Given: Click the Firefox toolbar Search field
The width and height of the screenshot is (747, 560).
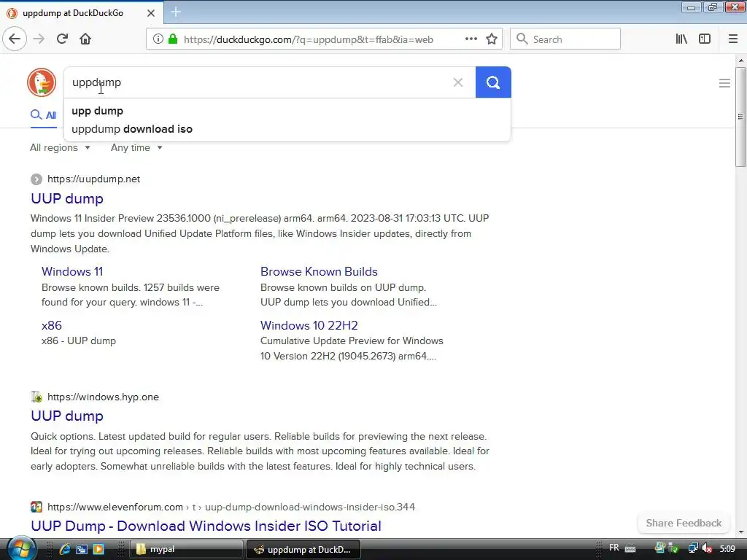Looking at the screenshot, I should [x=565, y=39].
